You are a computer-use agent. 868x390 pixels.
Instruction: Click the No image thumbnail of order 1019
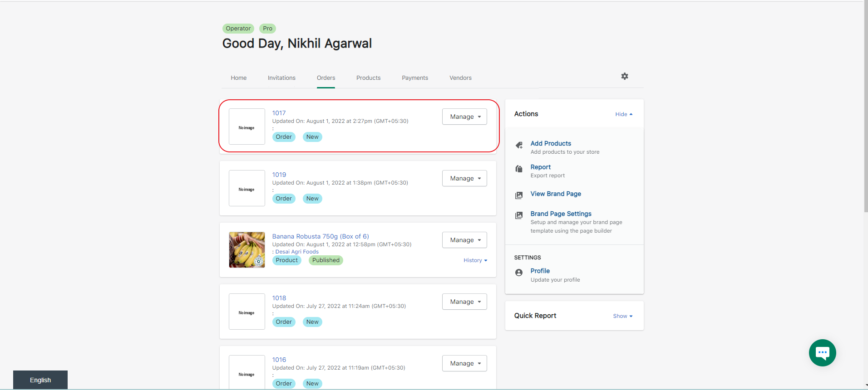pyautogui.click(x=247, y=188)
